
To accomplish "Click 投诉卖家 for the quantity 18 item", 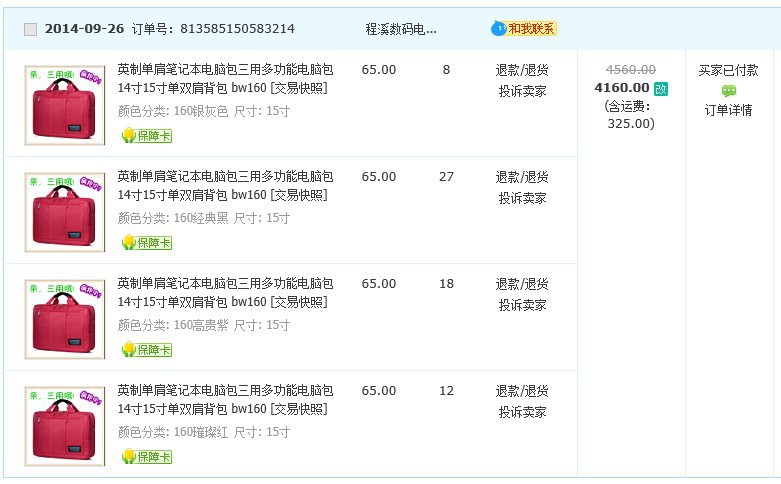I will [x=522, y=305].
